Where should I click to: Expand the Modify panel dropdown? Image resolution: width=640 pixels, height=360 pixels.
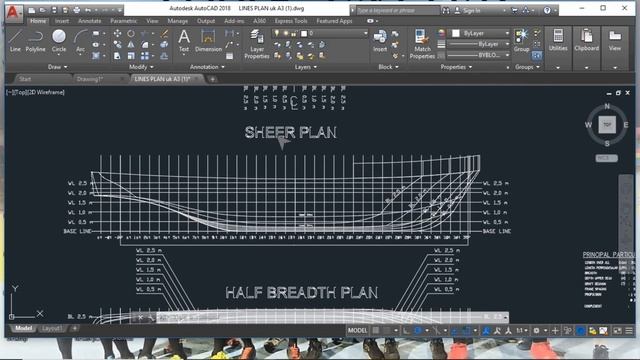coord(141,67)
